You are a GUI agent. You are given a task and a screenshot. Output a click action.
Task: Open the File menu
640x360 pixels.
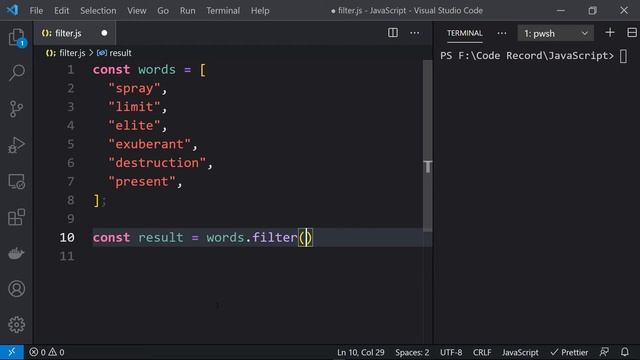coord(36,11)
